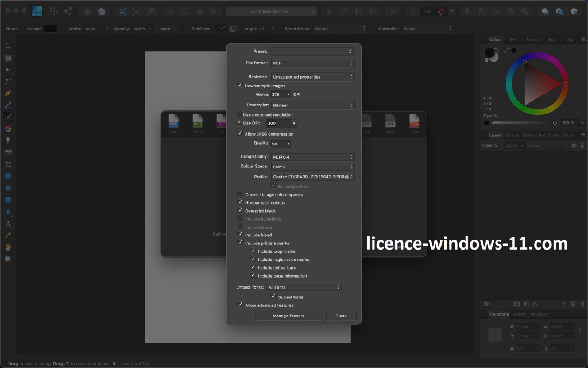This screenshot has height=368, width=588.
Task: Select Use document resolution radio button
Action: click(x=239, y=114)
